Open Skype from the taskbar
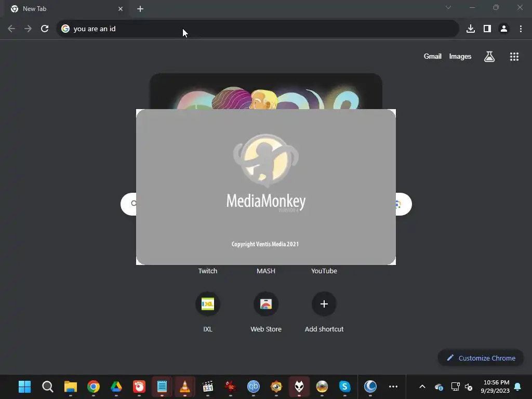This screenshot has width=532, height=399. tap(345, 387)
